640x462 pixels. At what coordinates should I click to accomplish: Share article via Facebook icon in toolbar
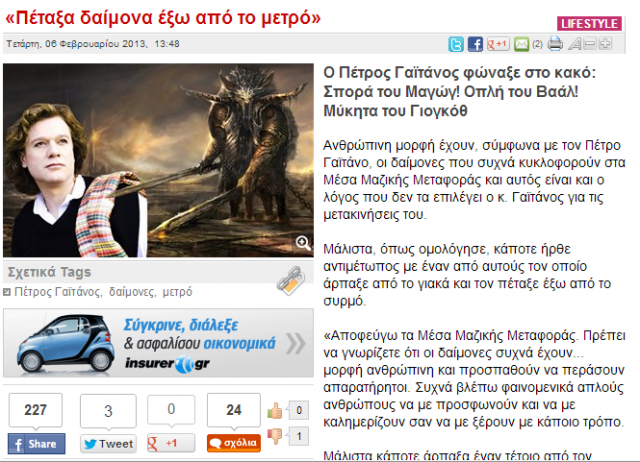[475, 44]
